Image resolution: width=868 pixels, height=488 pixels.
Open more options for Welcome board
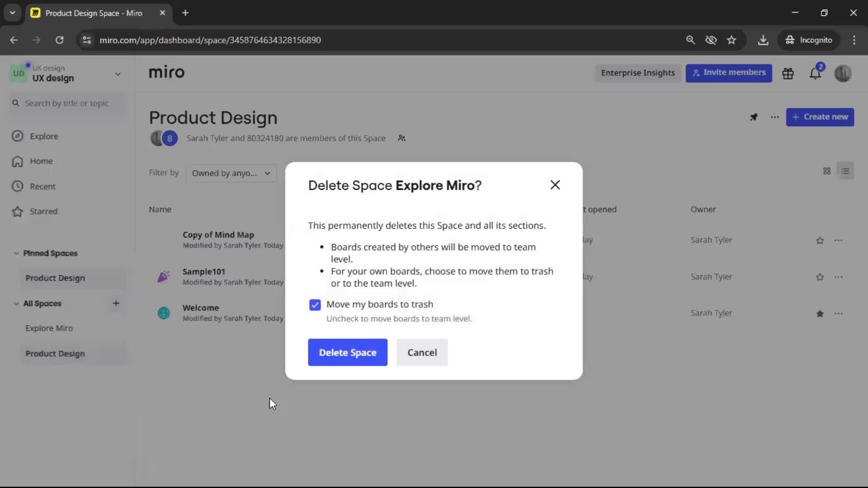pyautogui.click(x=839, y=314)
